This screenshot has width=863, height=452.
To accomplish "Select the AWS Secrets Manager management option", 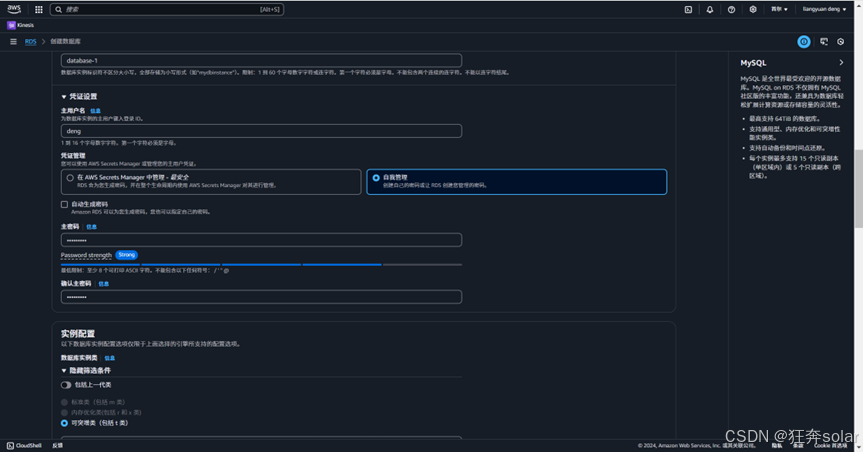I will click(x=211, y=182).
